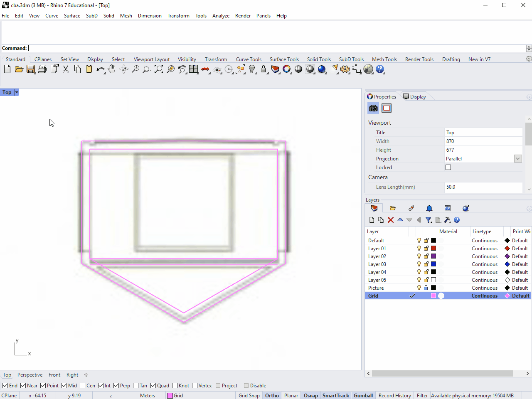
Task: Open the Surface menu
Action: tap(72, 16)
